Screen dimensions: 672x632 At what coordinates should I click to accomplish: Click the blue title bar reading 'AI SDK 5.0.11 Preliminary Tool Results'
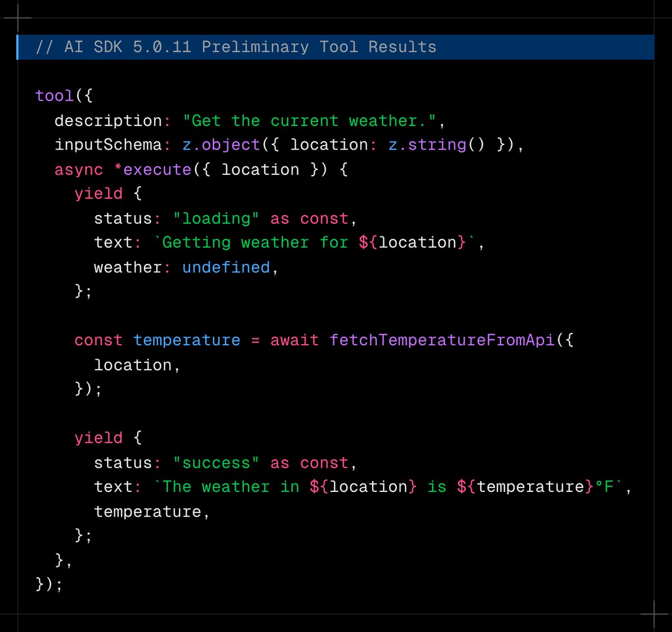click(235, 47)
